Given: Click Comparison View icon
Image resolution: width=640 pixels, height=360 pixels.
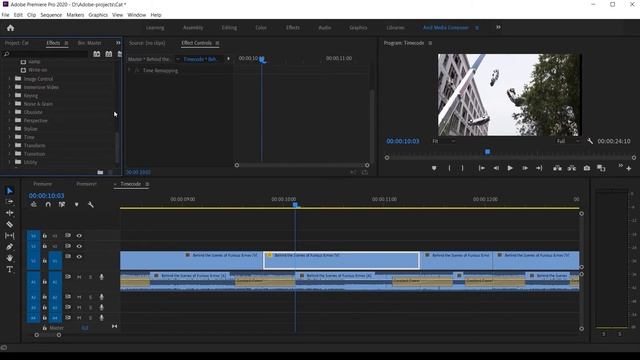Looking at the screenshot, I should click(x=601, y=168).
